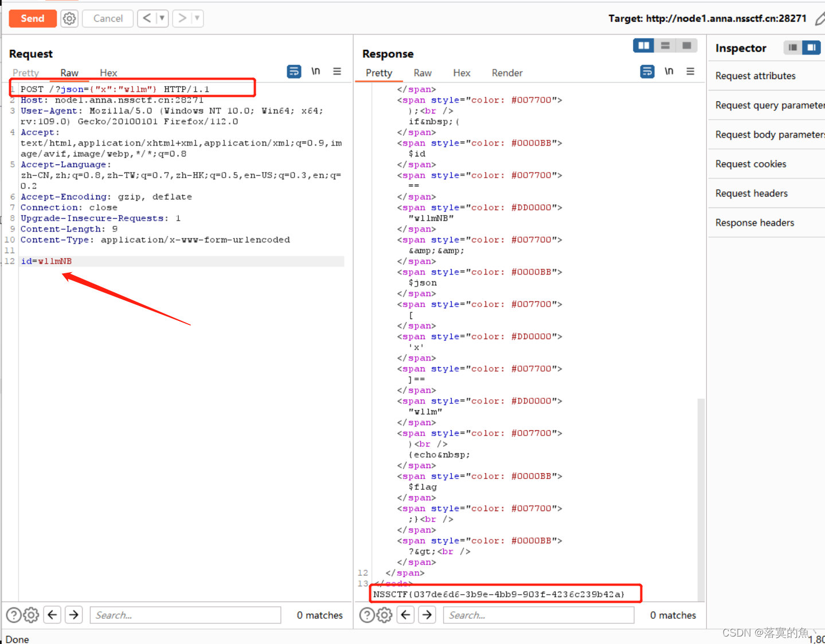The height and width of the screenshot is (644, 825).
Task: Click the Target URL text
Action: (x=707, y=18)
